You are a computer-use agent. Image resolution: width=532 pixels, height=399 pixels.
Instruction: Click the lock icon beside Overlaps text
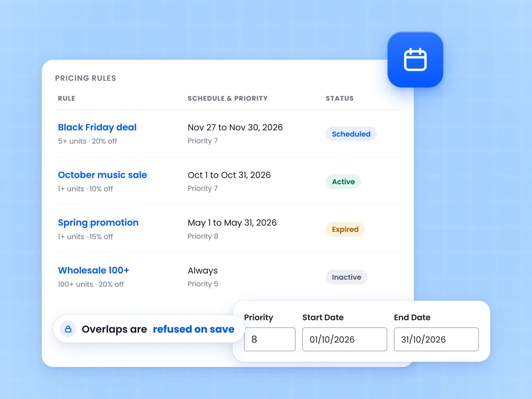[68, 329]
